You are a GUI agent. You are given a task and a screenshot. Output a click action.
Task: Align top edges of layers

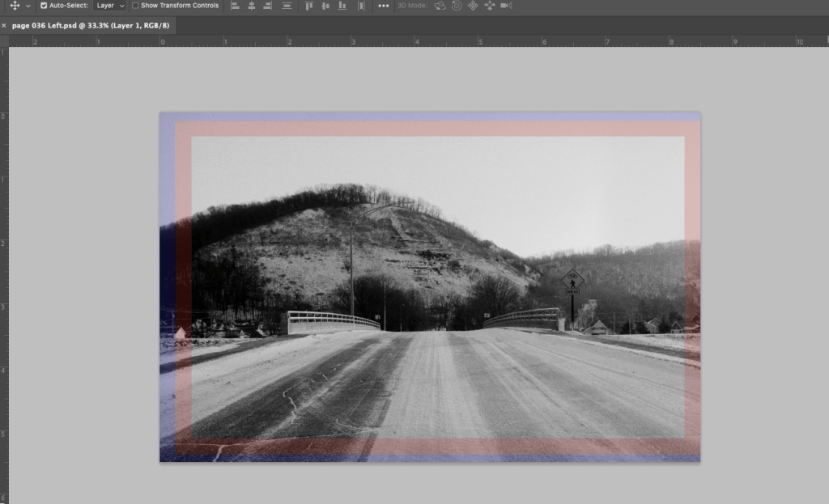308,6
